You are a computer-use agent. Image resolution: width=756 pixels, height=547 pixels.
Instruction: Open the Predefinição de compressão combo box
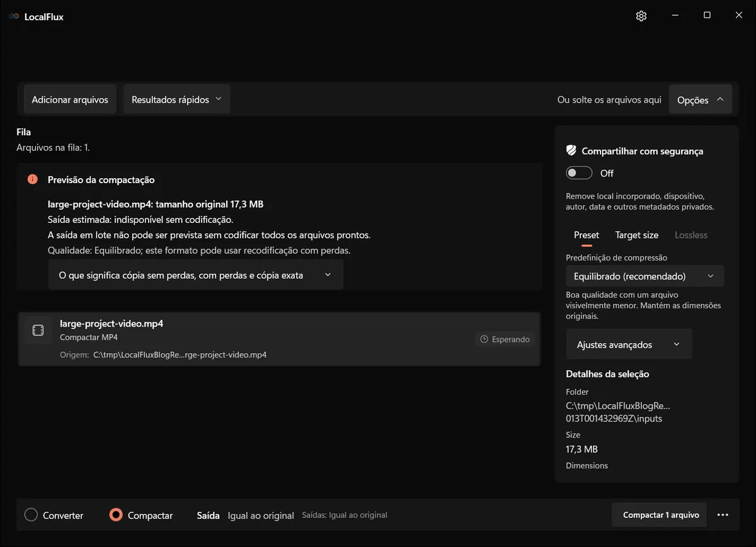pos(644,276)
